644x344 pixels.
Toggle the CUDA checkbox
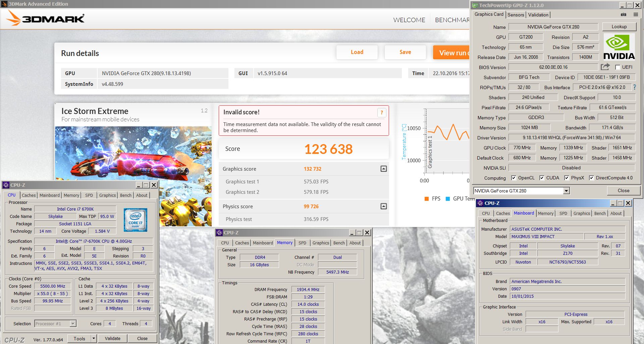coord(542,178)
